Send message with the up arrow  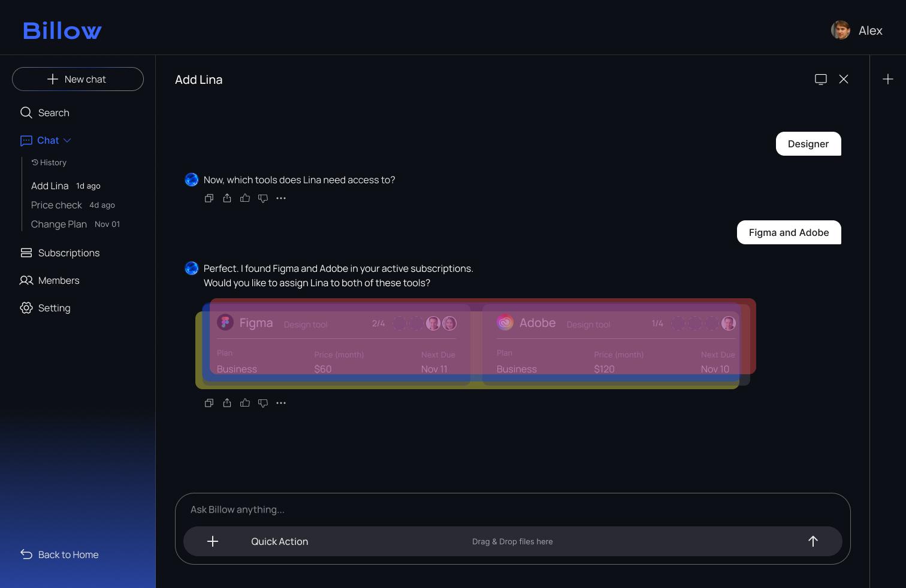click(813, 541)
